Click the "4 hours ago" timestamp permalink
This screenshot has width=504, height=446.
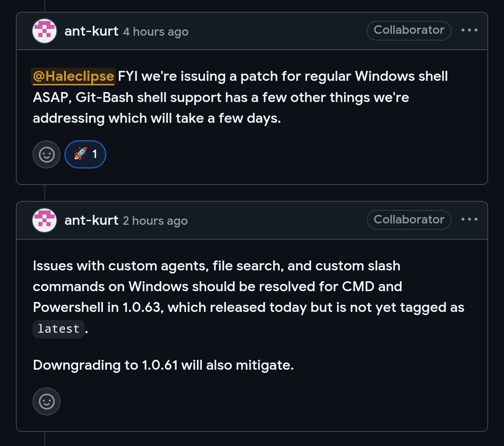click(x=156, y=32)
